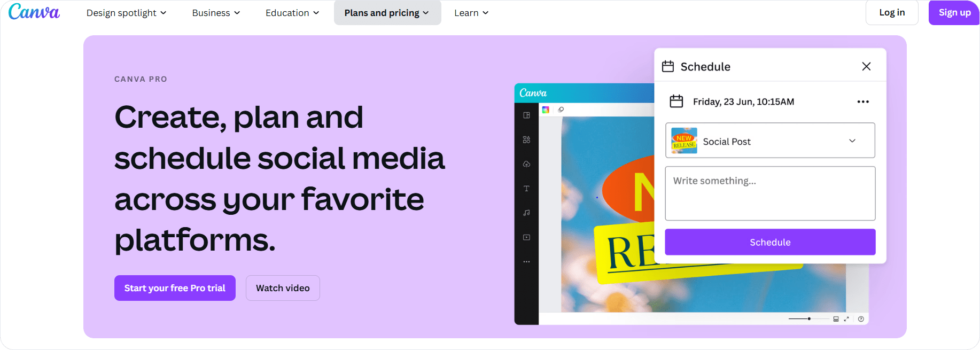This screenshot has height=350, width=980.
Task: Click the Canva logo in the editor mockup
Action: click(533, 93)
